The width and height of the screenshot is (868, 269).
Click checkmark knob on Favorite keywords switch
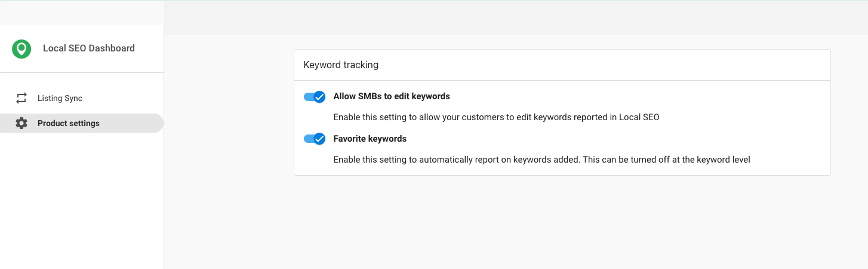pos(319,139)
